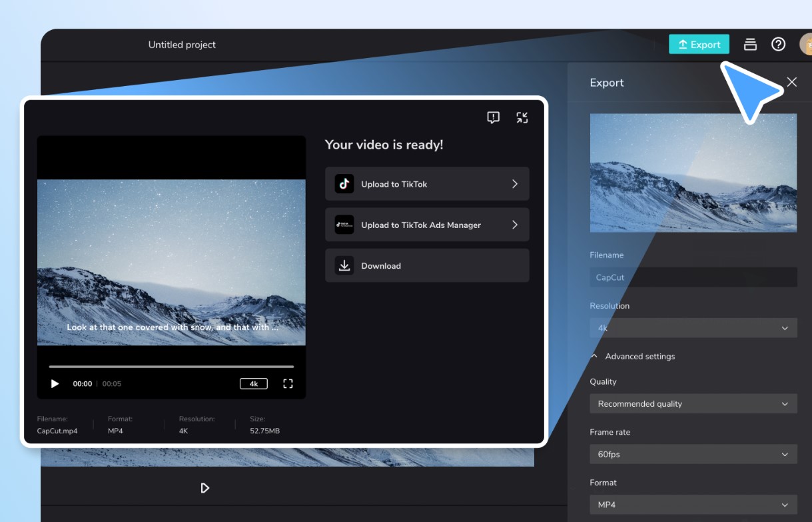Open the Resolution dropdown set to 4k
The width and height of the screenshot is (812, 522).
pyautogui.click(x=693, y=327)
